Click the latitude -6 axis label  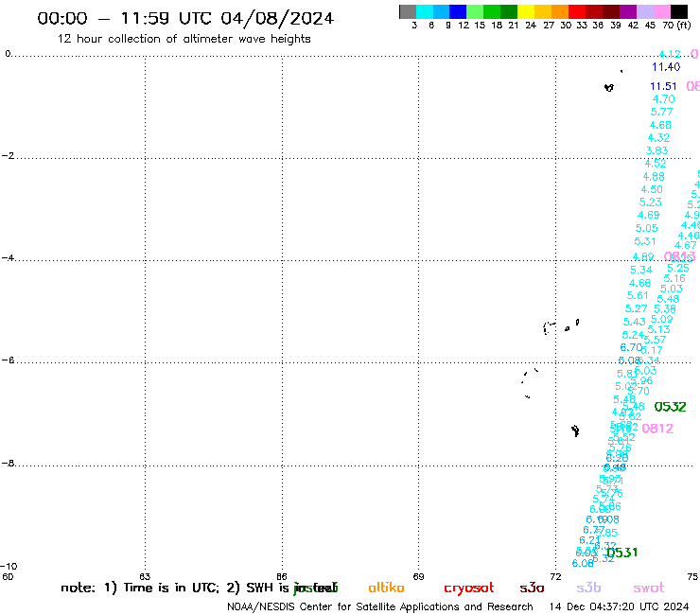pos(8,360)
